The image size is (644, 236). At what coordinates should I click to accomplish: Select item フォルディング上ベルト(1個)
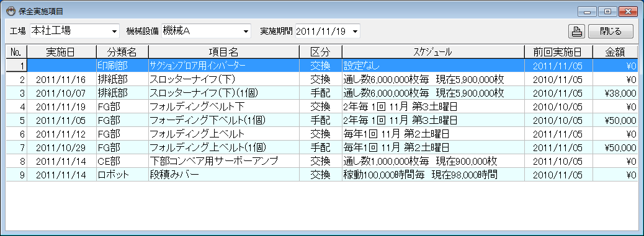[224, 147]
